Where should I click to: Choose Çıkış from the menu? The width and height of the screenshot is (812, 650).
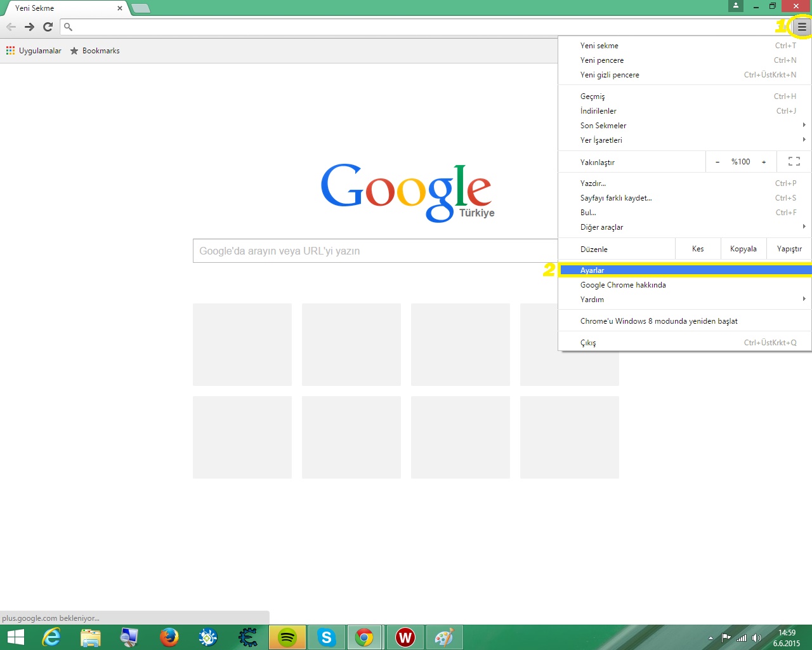tap(685, 343)
